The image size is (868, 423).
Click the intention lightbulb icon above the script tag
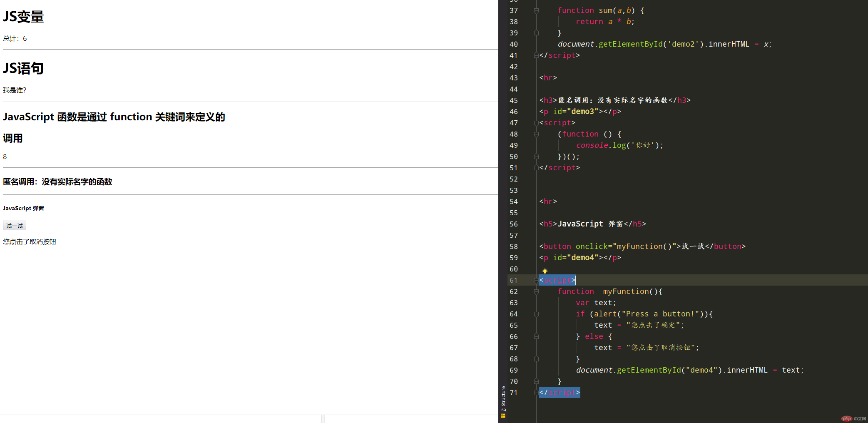click(545, 271)
